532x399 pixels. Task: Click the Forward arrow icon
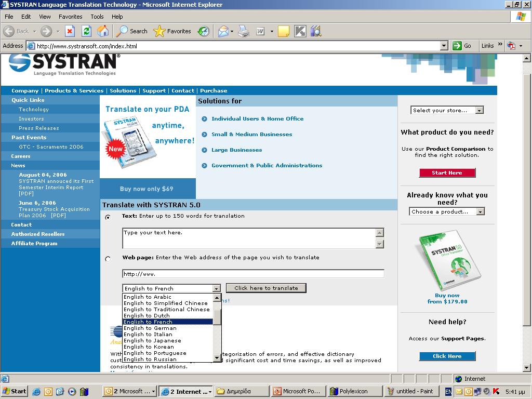(46, 31)
